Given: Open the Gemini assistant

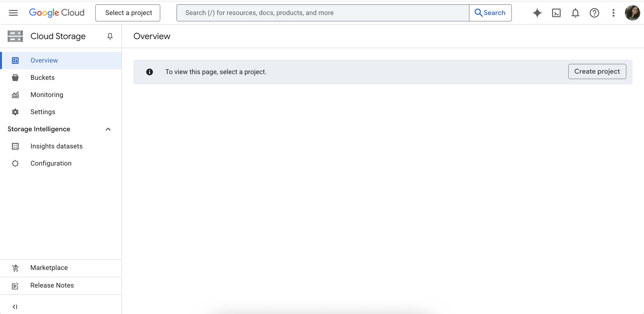Looking at the screenshot, I should click(x=537, y=13).
